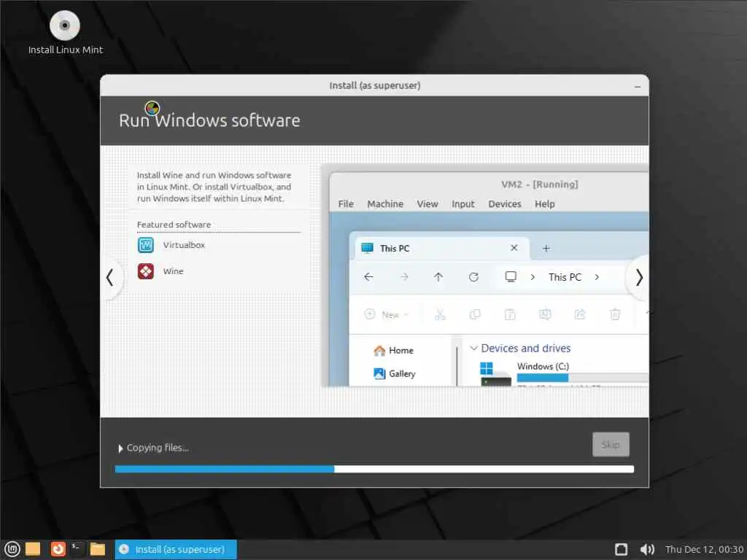This screenshot has width=747, height=560.
Task: Go to the previous slideshow slide arrow
Action: (x=110, y=277)
